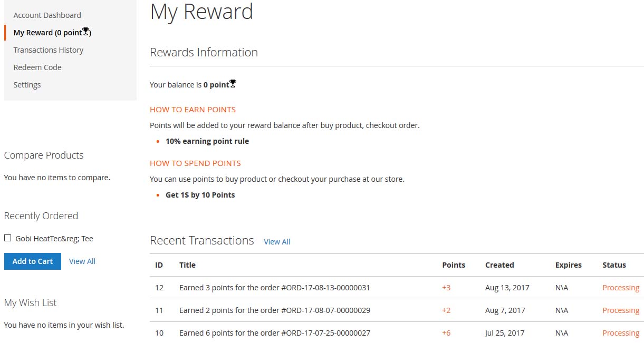Click the Points column header
644x343 pixels.
[x=454, y=265]
